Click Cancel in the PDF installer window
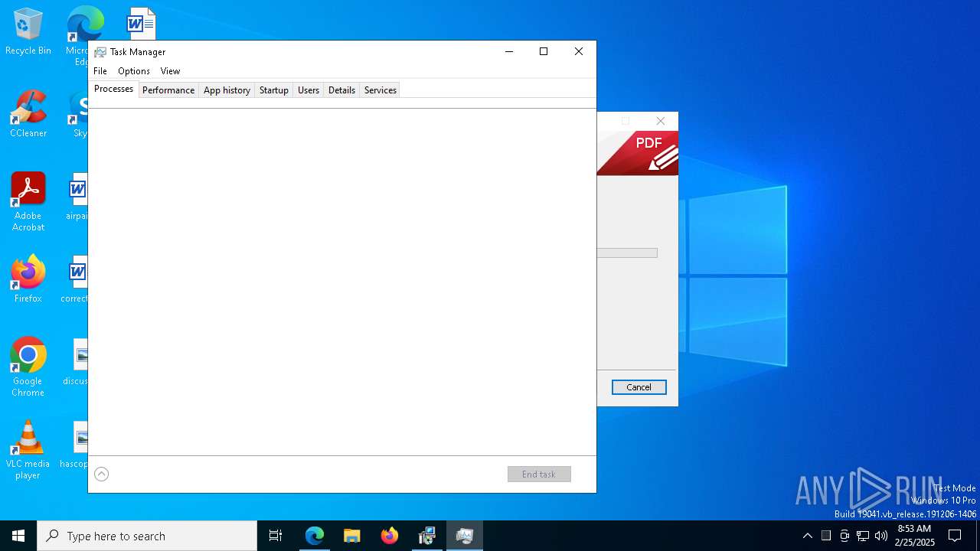 [639, 387]
